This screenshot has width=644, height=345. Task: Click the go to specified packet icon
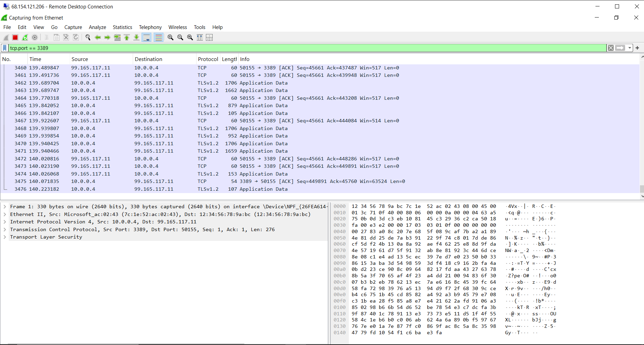tap(117, 37)
